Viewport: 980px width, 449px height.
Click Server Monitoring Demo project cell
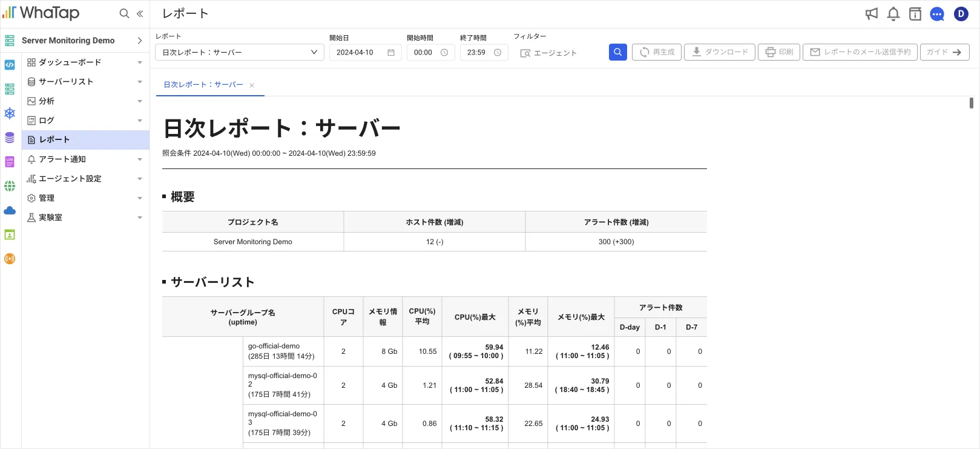pyautogui.click(x=253, y=242)
